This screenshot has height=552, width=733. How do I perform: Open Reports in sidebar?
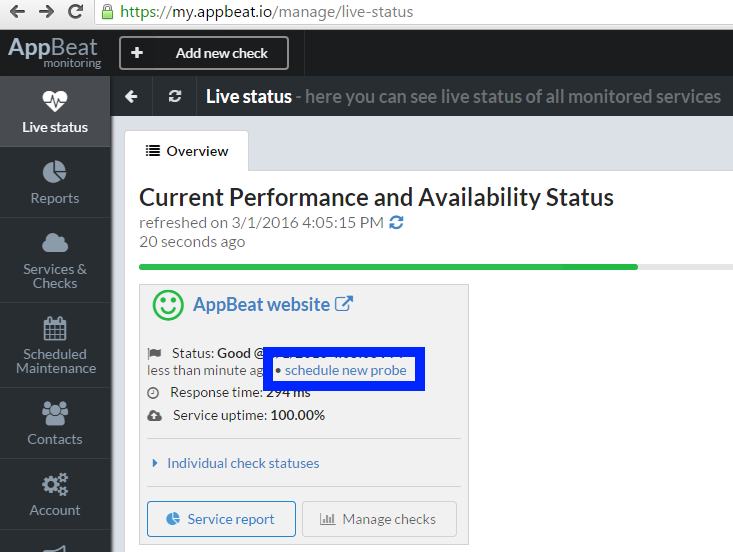click(x=55, y=182)
